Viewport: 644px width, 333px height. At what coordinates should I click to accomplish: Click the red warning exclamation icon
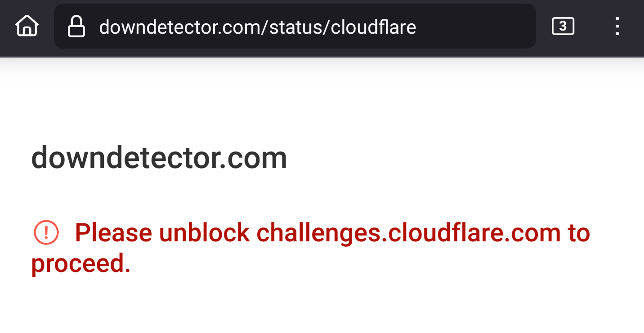click(x=46, y=233)
